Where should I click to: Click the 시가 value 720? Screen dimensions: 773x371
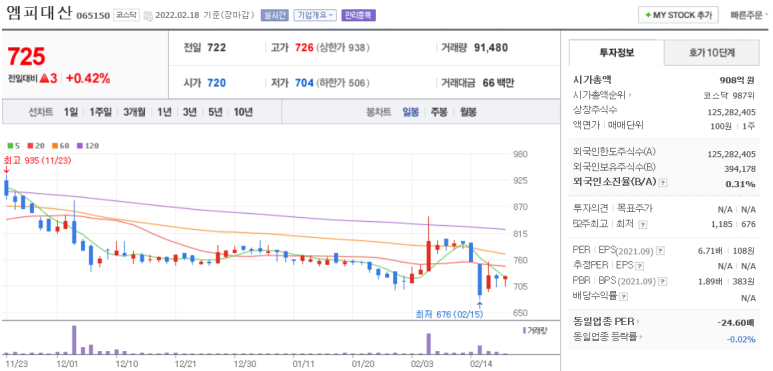pos(216,83)
